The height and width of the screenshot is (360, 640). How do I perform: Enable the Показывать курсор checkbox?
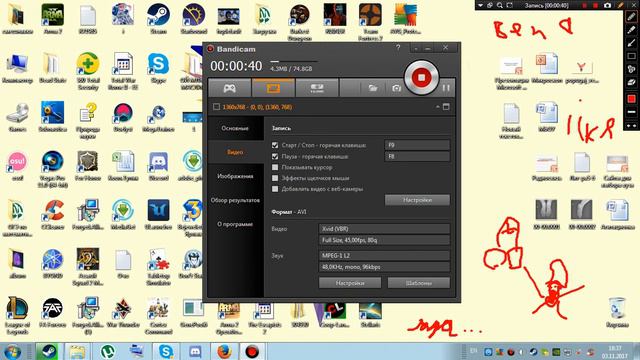[x=275, y=167]
